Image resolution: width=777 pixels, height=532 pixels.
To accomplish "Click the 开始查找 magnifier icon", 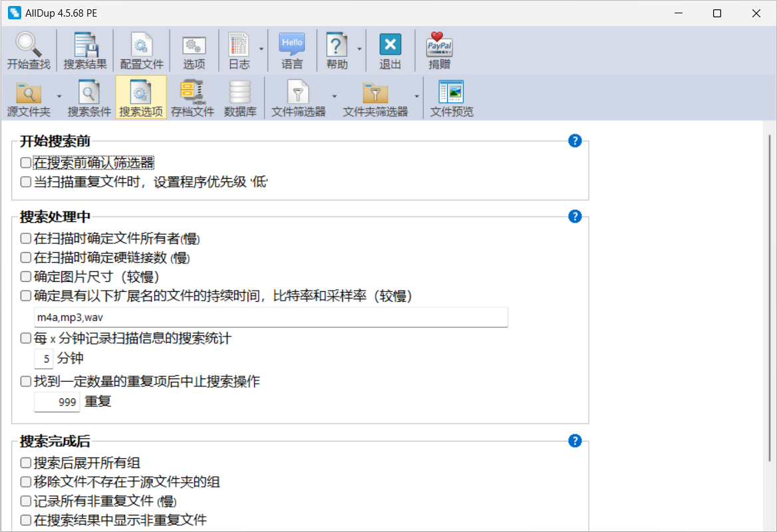I will point(29,45).
